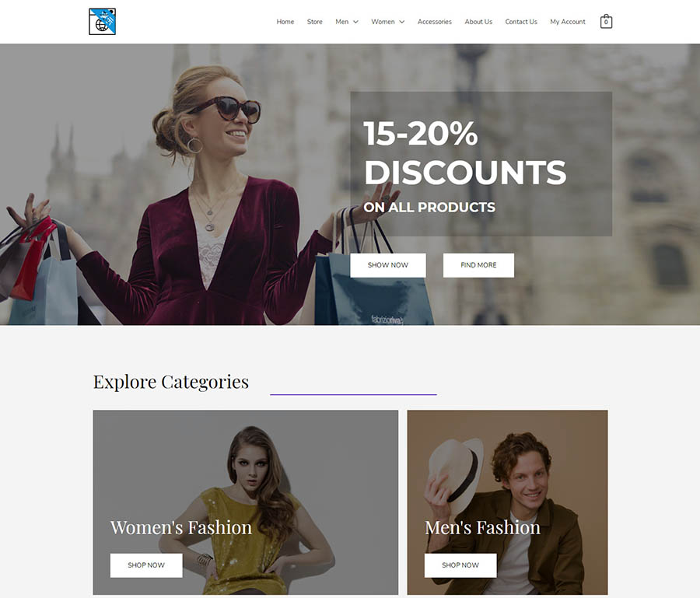The image size is (700, 598).
Task: Go to My Account
Action: tap(568, 22)
